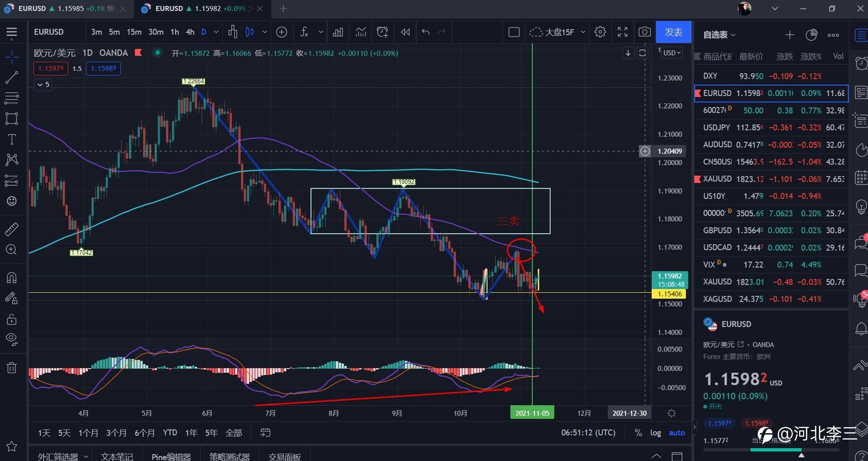This screenshot has height=461, width=868.
Task: Open the hamburger main menu
Action: [12, 32]
